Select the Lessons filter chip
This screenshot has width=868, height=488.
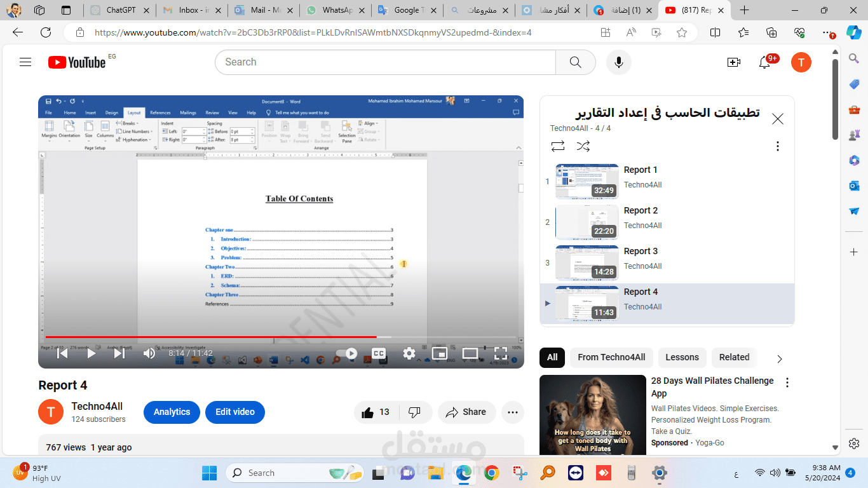(682, 358)
